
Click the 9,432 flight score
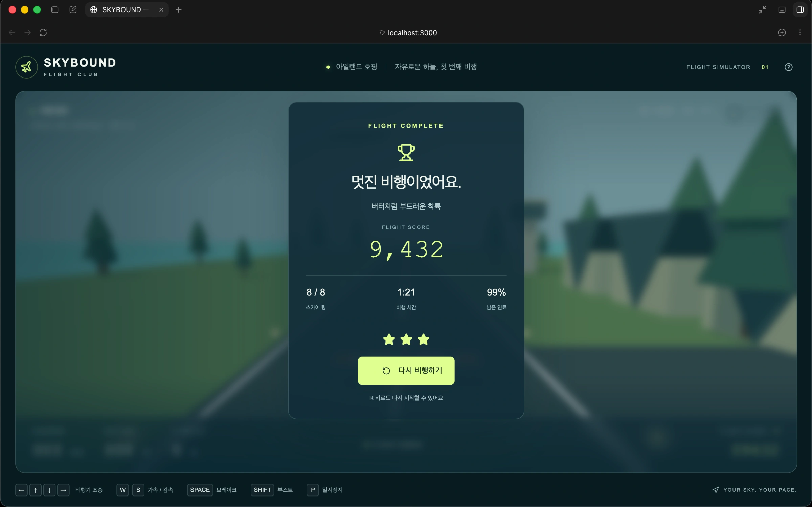tap(406, 249)
